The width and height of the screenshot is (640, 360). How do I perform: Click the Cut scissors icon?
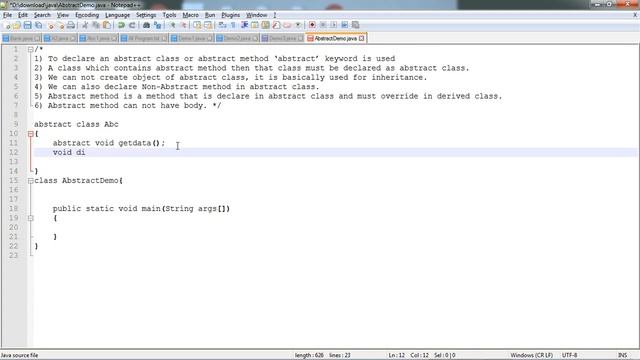(x=84, y=25)
